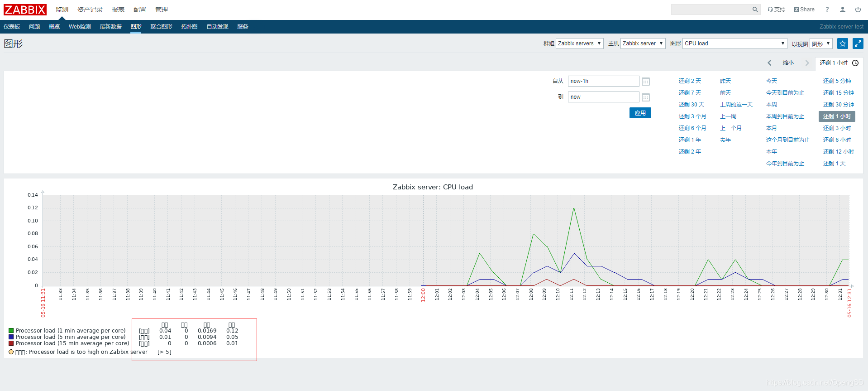Choose the 还剩 3 小时 range
Viewport: 868px width, 391px height.
point(837,128)
